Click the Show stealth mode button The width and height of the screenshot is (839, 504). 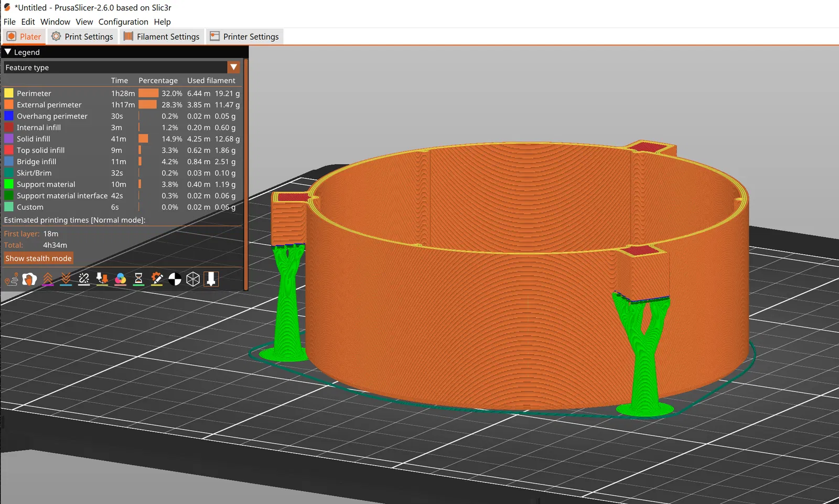tap(38, 258)
